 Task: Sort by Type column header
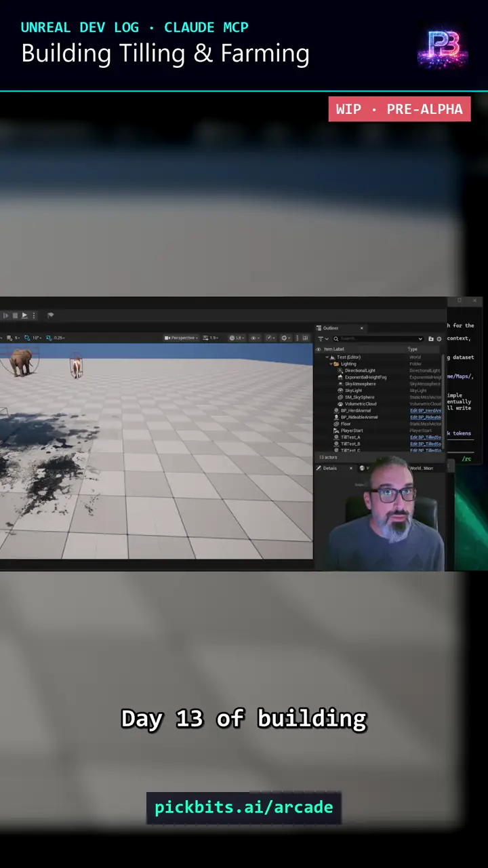413,349
